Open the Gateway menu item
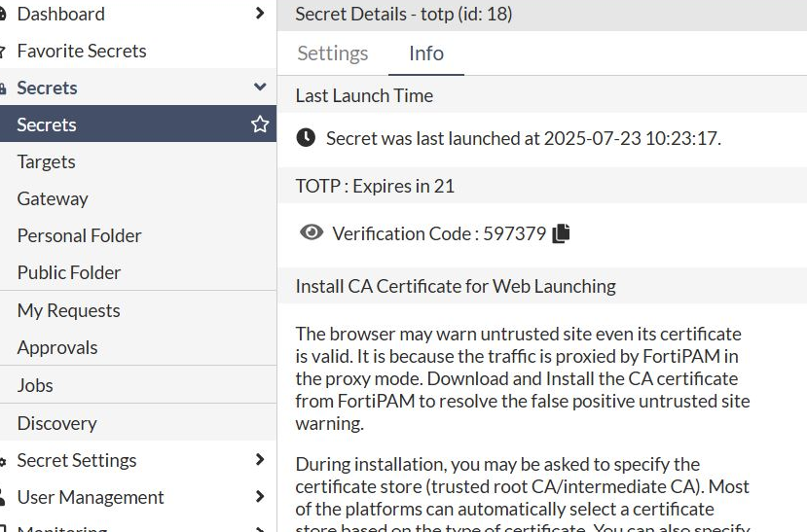The width and height of the screenshot is (807, 532). (x=53, y=198)
